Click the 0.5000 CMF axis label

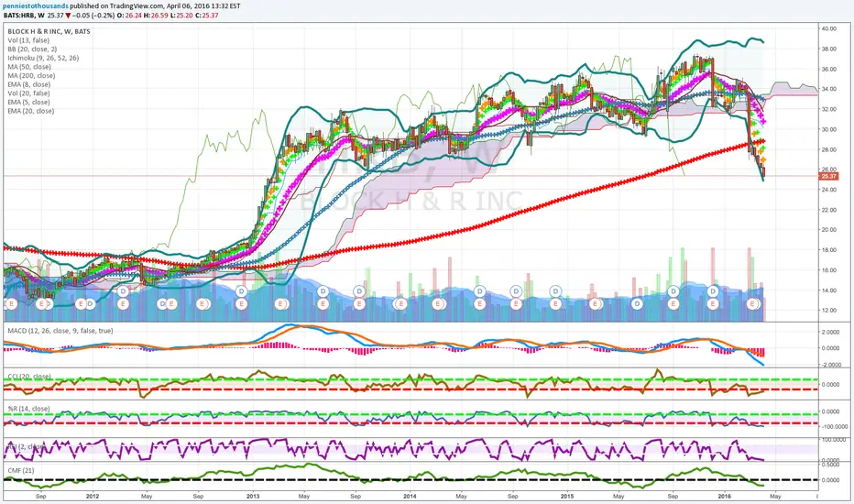pos(830,464)
